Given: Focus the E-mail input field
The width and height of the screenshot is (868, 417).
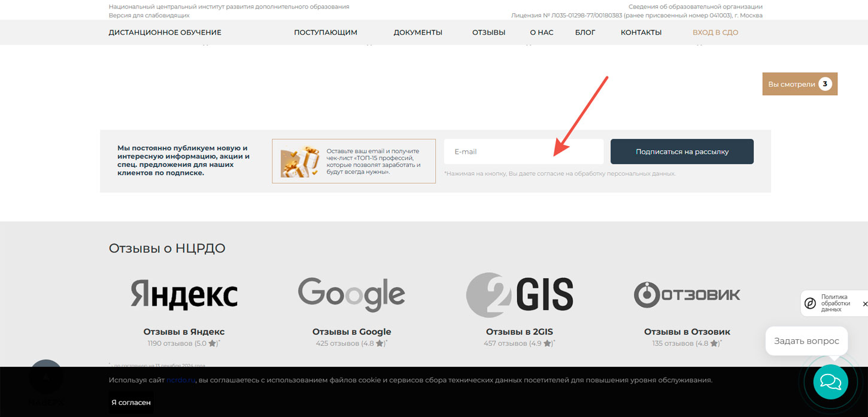Looking at the screenshot, I should [x=524, y=151].
